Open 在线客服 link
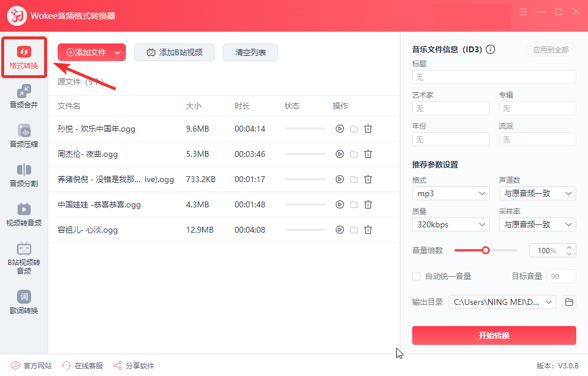The width and height of the screenshot is (588, 376). (82, 365)
